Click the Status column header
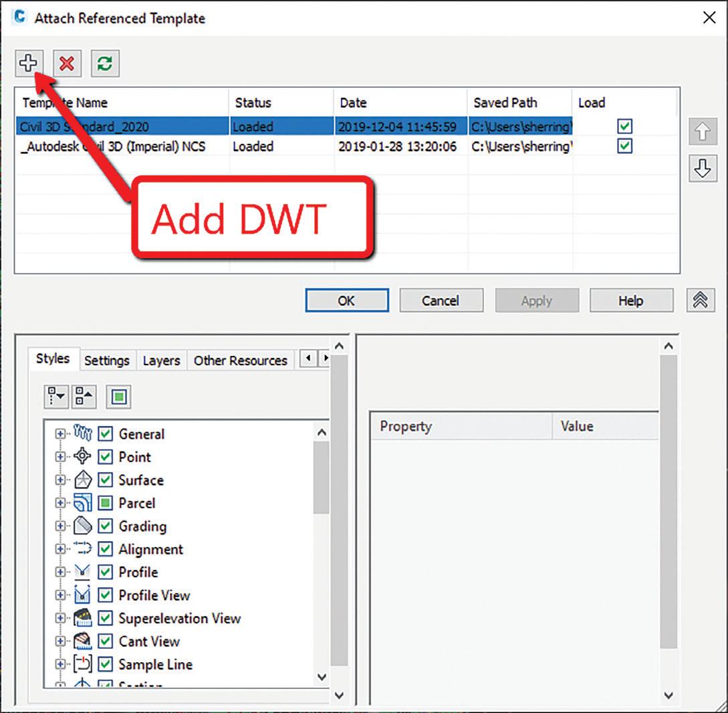 (x=281, y=102)
